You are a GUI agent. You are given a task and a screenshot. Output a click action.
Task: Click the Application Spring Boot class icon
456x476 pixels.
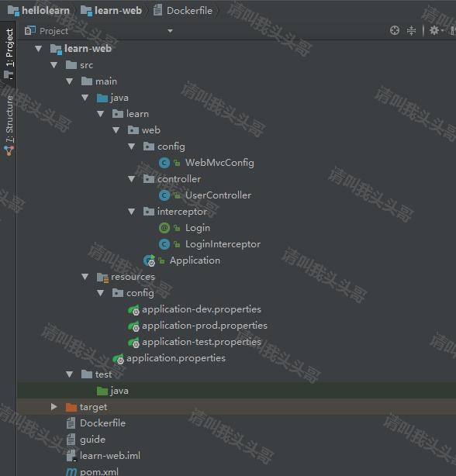[150, 260]
